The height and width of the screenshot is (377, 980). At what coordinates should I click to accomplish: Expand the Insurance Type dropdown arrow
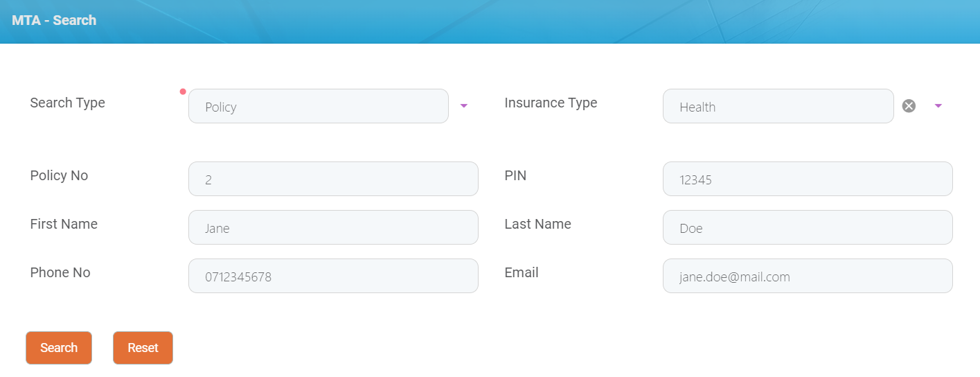(x=938, y=106)
